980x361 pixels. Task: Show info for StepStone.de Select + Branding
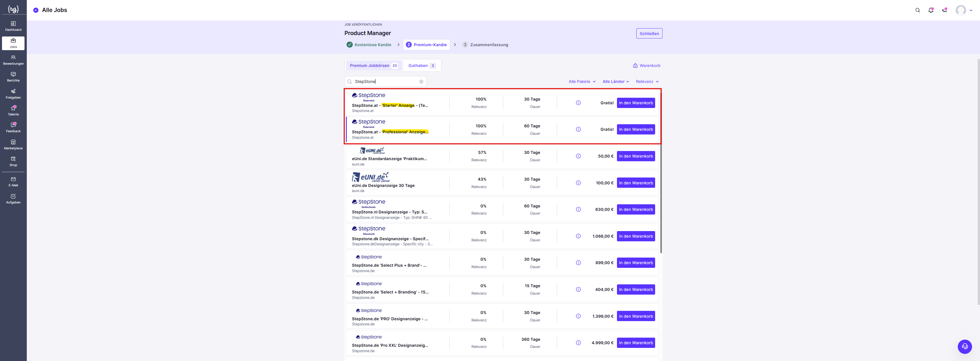pyautogui.click(x=578, y=289)
